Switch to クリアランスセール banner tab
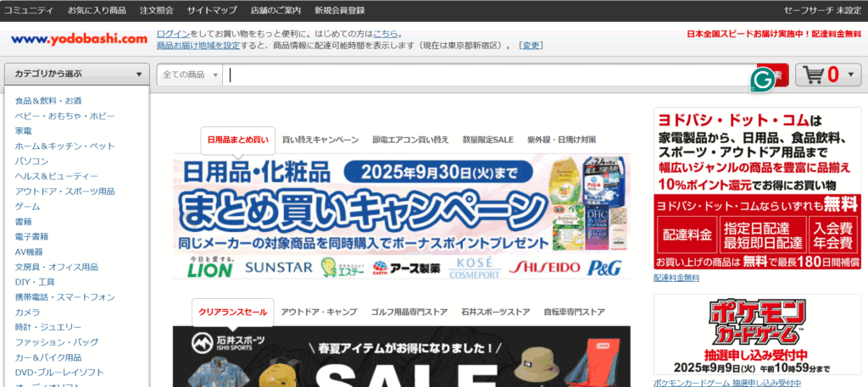This screenshot has height=387, width=868. pos(233,312)
